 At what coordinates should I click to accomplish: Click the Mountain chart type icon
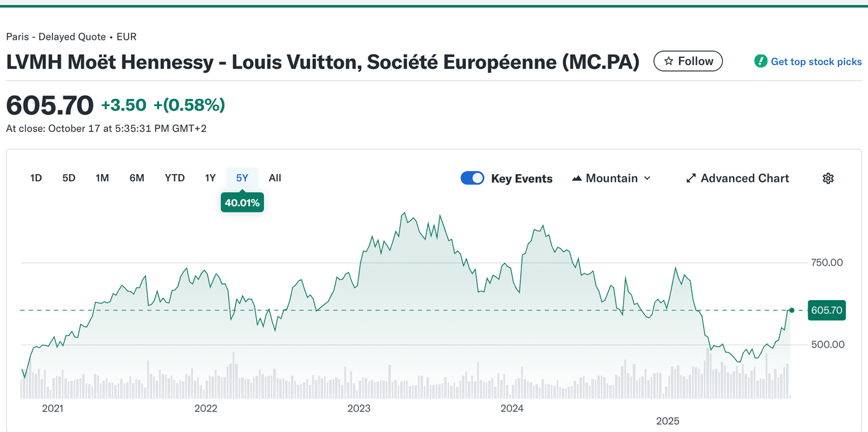pos(577,178)
